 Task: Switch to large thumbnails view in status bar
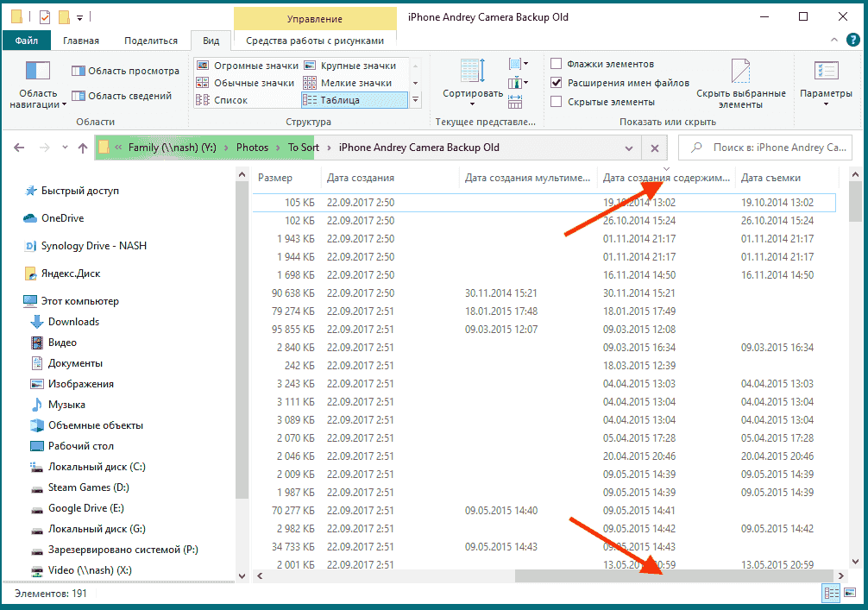click(850, 594)
